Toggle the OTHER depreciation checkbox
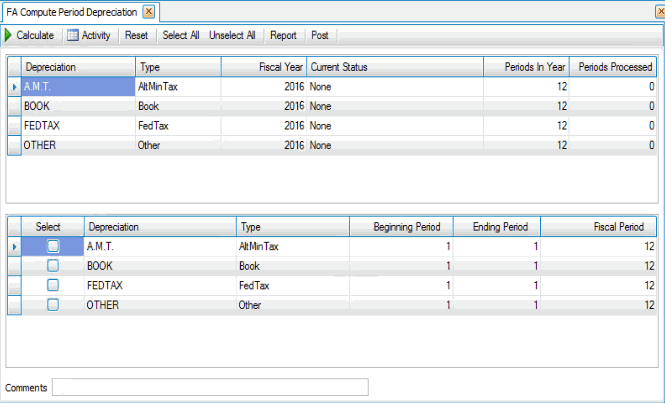The image size is (665, 403). [53, 304]
